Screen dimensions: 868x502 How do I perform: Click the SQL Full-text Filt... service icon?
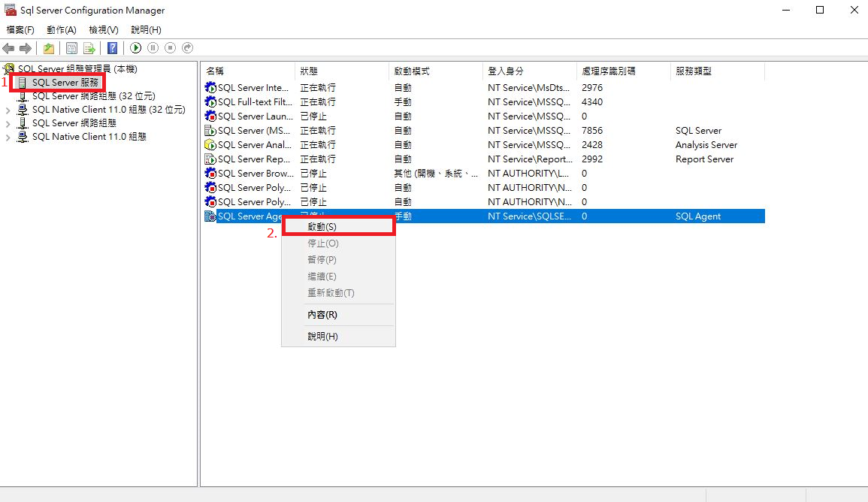pyautogui.click(x=210, y=102)
